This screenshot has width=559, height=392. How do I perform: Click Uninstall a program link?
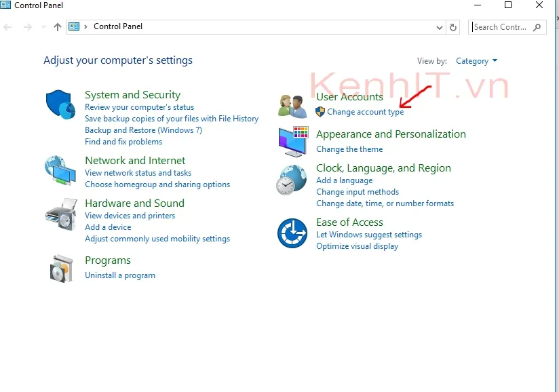[x=119, y=275]
